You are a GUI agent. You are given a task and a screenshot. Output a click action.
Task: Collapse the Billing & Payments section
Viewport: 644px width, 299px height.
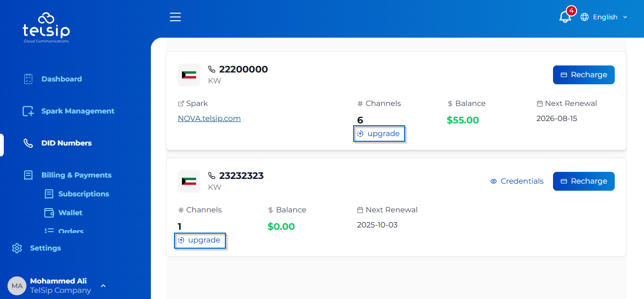[76, 175]
